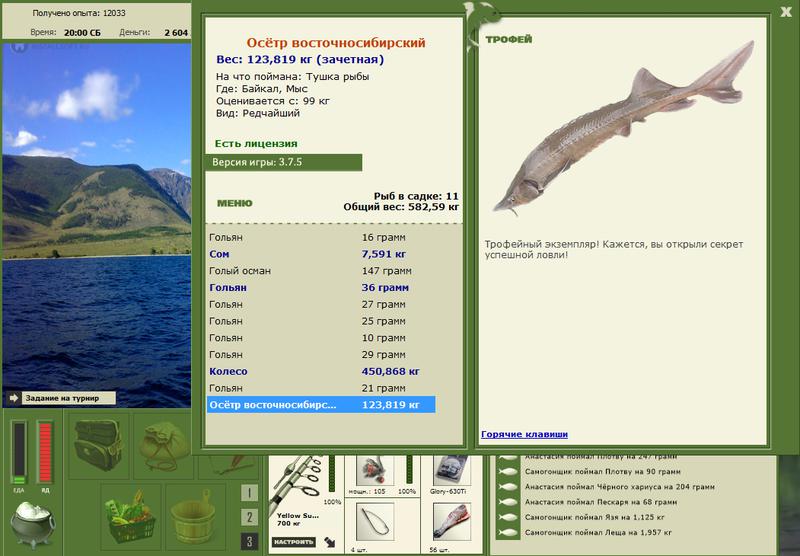
Task: Open the wooden bucket icon
Action: coord(193,516)
